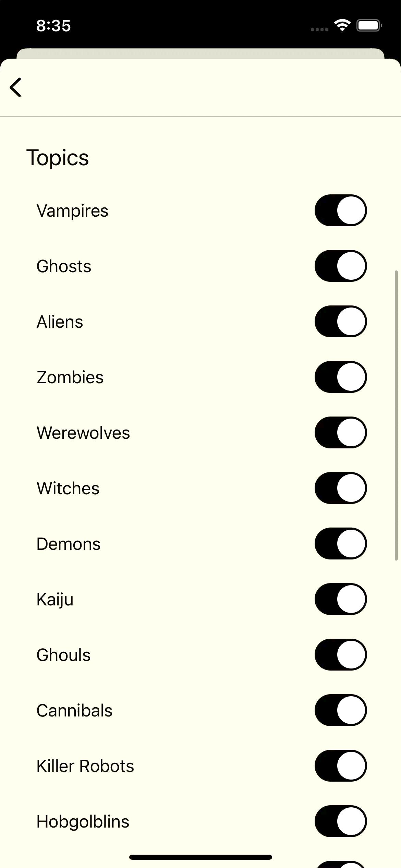Toggle the Kaiju switch
The width and height of the screenshot is (401, 868).
coord(341,599)
